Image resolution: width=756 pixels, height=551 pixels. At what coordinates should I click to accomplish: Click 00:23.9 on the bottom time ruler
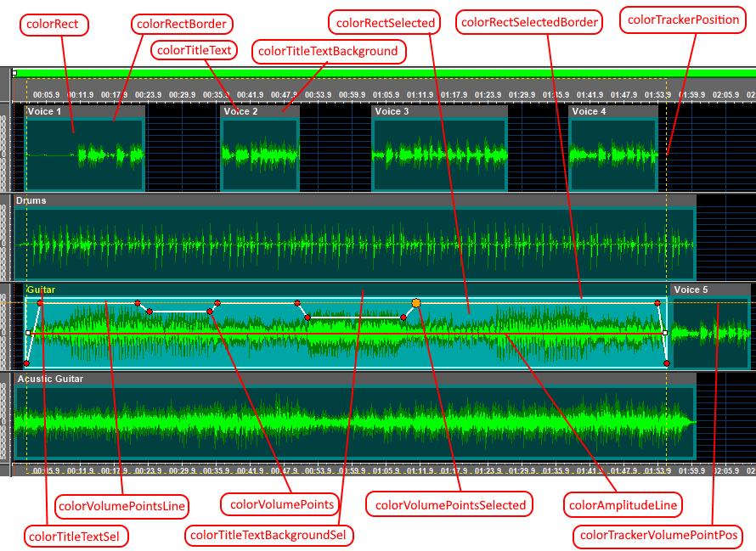pos(148,469)
